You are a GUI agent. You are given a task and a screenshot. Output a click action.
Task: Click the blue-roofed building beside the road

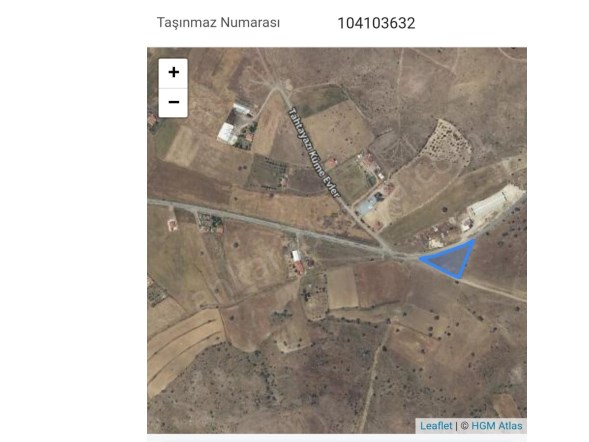(x=365, y=207)
